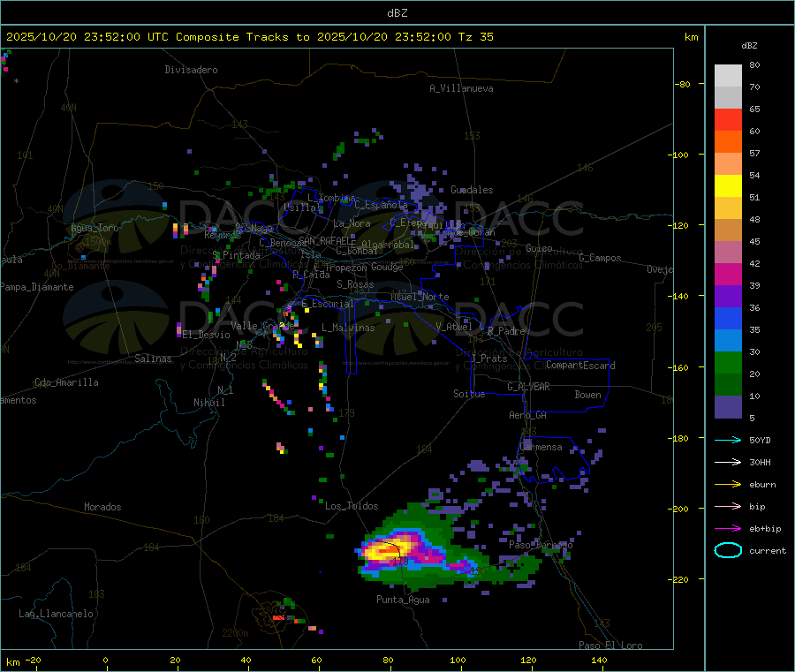Click the Divisadero map label
Image resolution: width=795 pixels, height=672 pixels.
(x=191, y=70)
